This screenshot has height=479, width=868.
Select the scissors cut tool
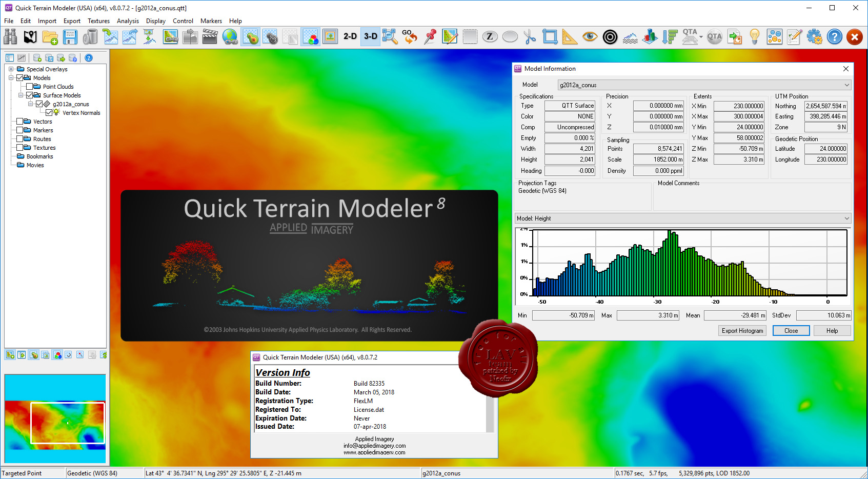530,37
